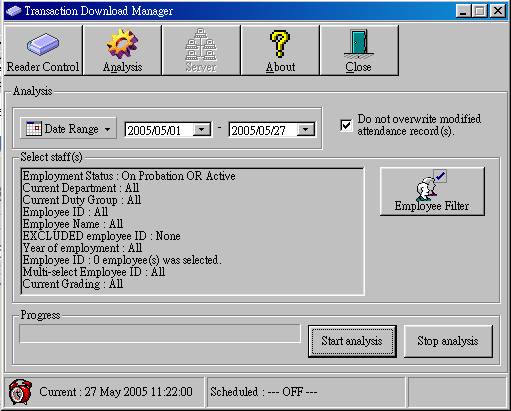The image size is (511, 411).
Task: Click the Scheduled OFF status panel
Action: pyautogui.click(x=306, y=392)
